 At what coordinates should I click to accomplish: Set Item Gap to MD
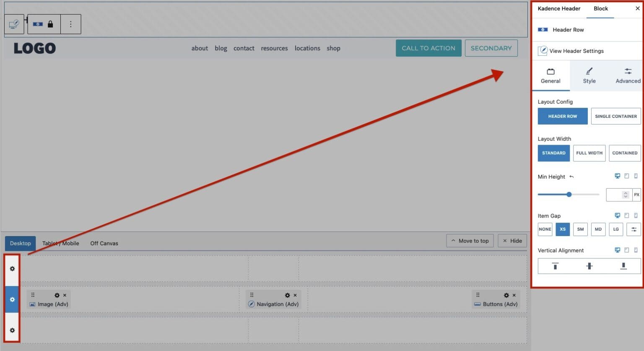[x=598, y=229]
